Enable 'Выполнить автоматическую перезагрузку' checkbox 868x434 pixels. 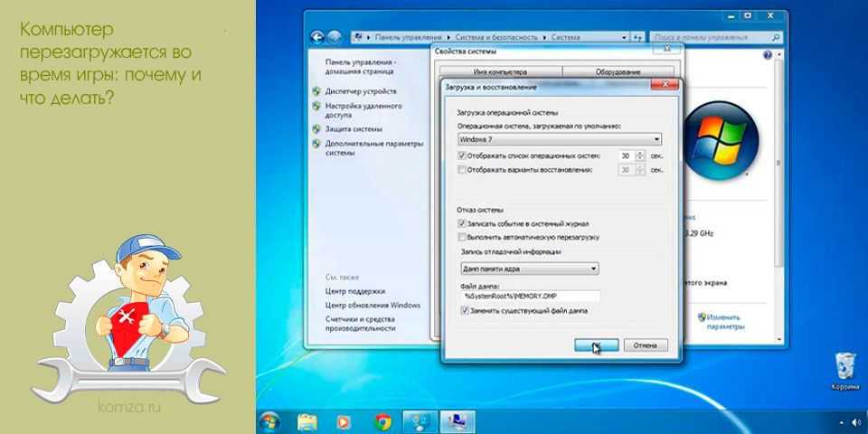tap(462, 237)
